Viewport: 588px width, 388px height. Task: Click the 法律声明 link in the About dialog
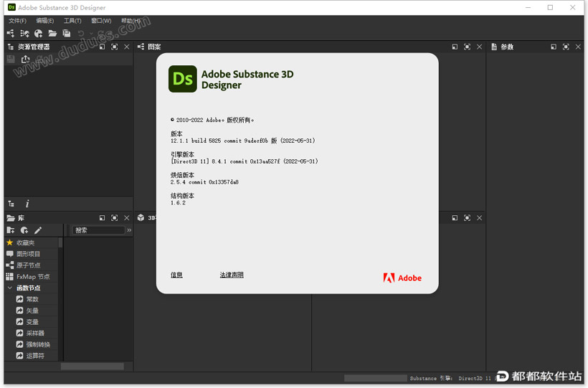[232, 275]
